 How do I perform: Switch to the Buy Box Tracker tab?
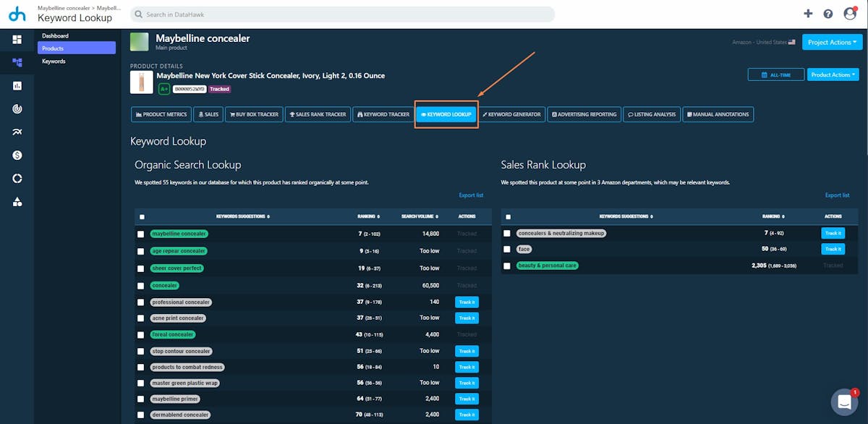coord(253,114)
